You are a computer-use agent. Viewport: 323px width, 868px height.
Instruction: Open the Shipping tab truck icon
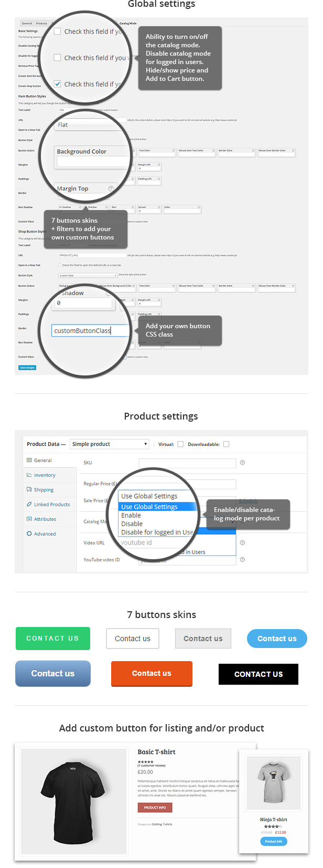tap(29, 489)
